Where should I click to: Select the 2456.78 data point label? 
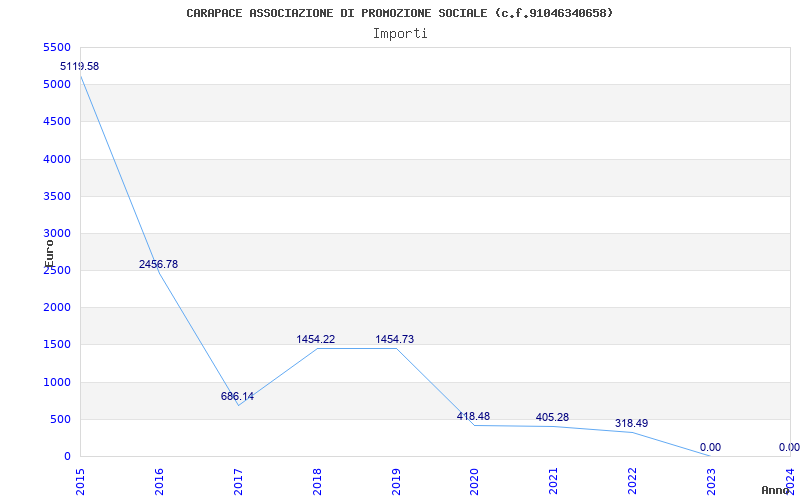[x=158, y=264]
